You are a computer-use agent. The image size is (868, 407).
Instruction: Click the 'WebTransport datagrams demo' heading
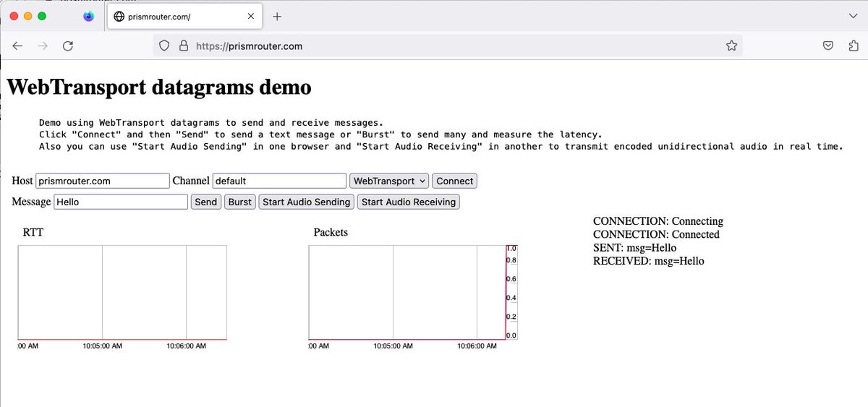tap(159, 87)
